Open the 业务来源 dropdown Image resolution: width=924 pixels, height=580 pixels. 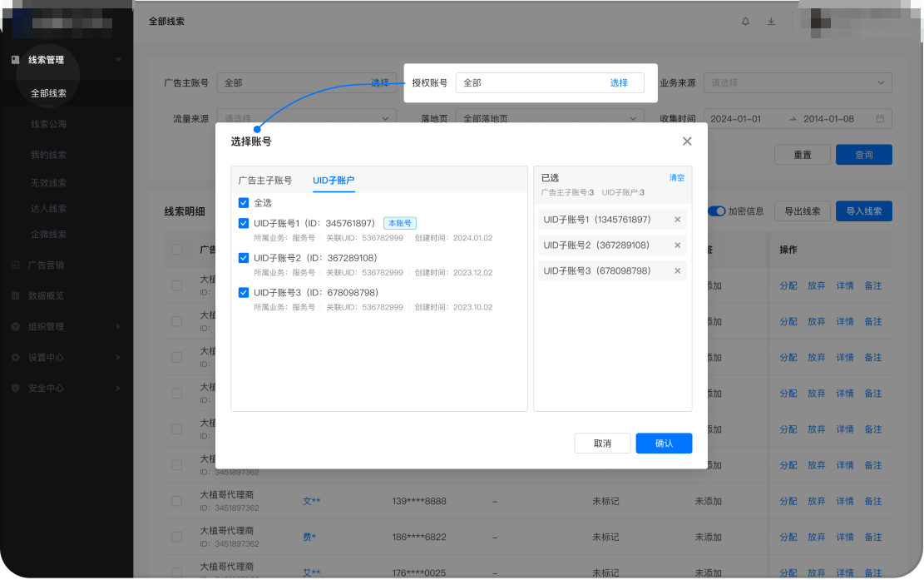(797, 82)
